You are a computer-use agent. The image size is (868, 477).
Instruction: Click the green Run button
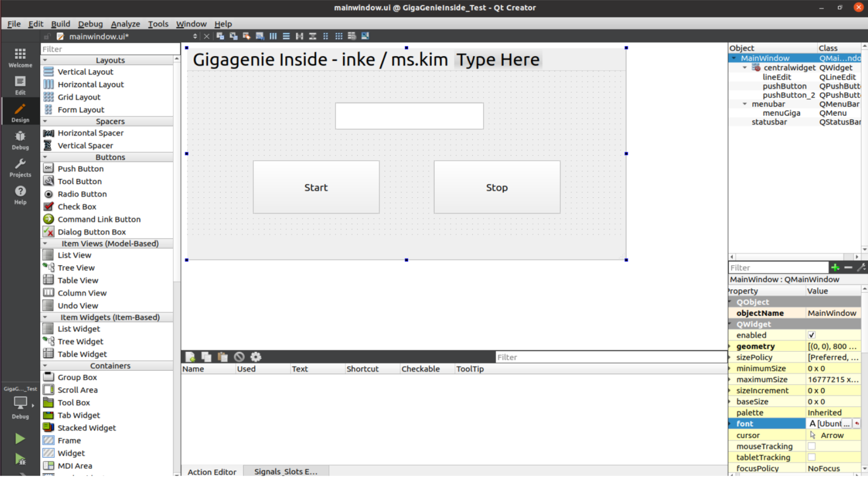click(20, 439)
